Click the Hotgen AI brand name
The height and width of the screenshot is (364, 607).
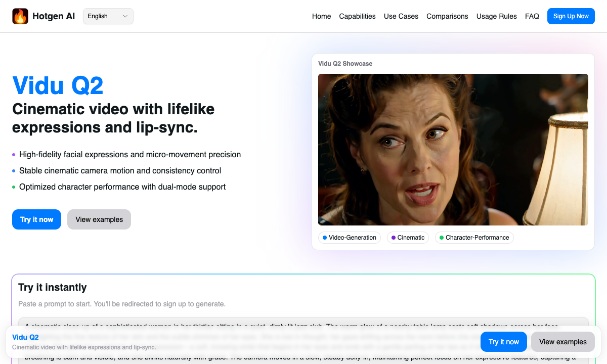54,16
